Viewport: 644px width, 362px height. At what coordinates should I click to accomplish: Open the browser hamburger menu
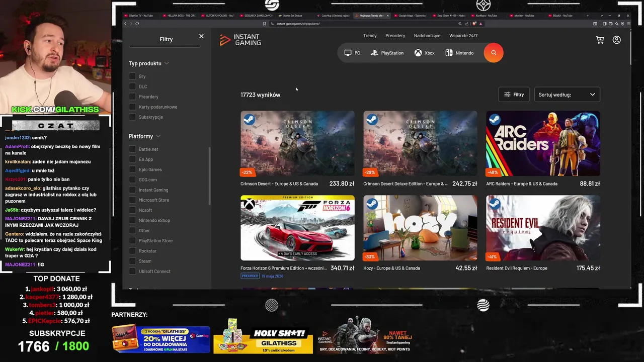629,24
